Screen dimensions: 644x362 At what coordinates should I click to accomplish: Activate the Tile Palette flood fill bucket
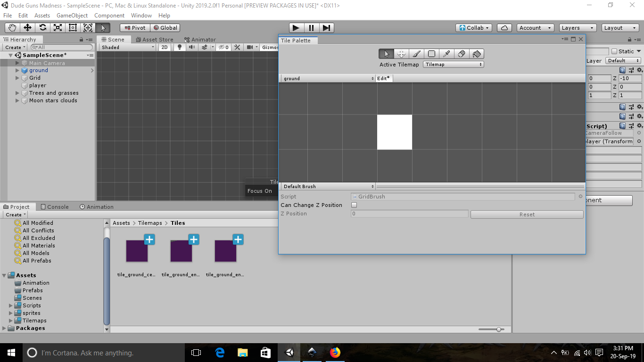(477, 54)
